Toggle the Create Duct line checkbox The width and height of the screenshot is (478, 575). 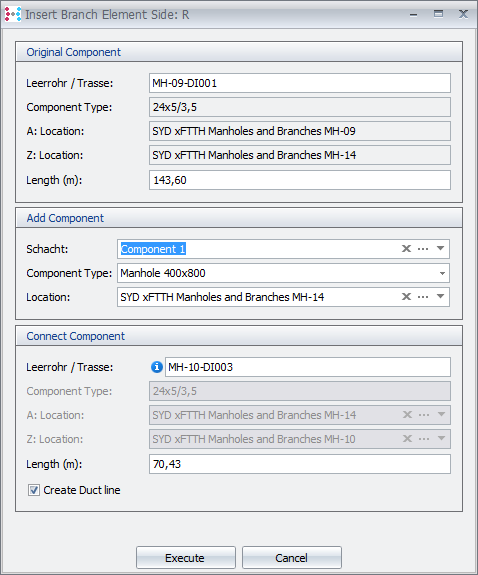tap(34, 490)
